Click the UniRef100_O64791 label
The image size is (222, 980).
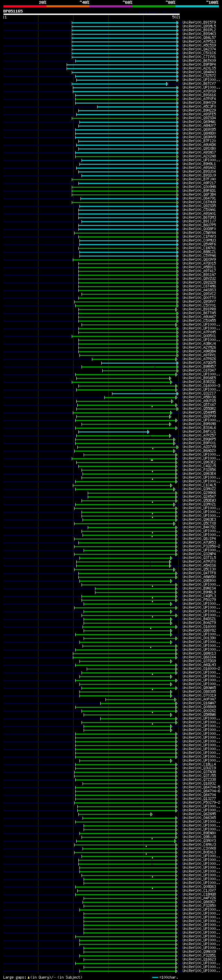click(199, 198)
